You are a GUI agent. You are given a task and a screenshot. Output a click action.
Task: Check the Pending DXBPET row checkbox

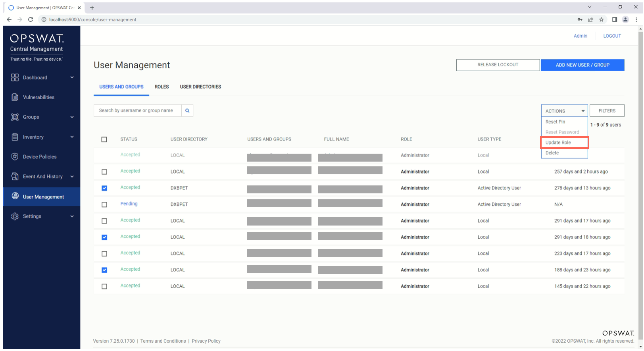coord(104,204)
